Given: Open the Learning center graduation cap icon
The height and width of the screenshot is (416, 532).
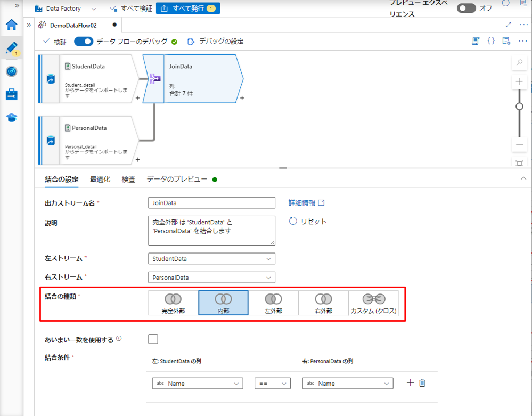Looking at the screenshot, I should point(12,118).
